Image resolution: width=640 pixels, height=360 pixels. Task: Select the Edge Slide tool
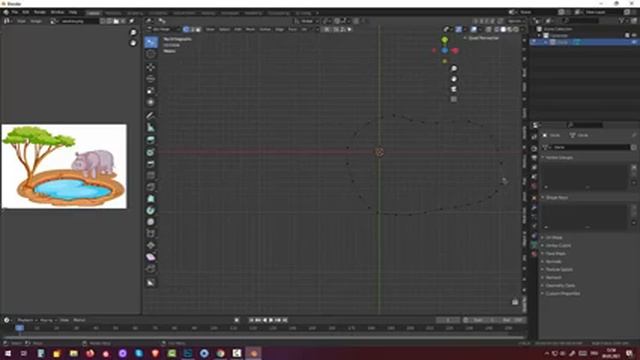click(151, 246)
